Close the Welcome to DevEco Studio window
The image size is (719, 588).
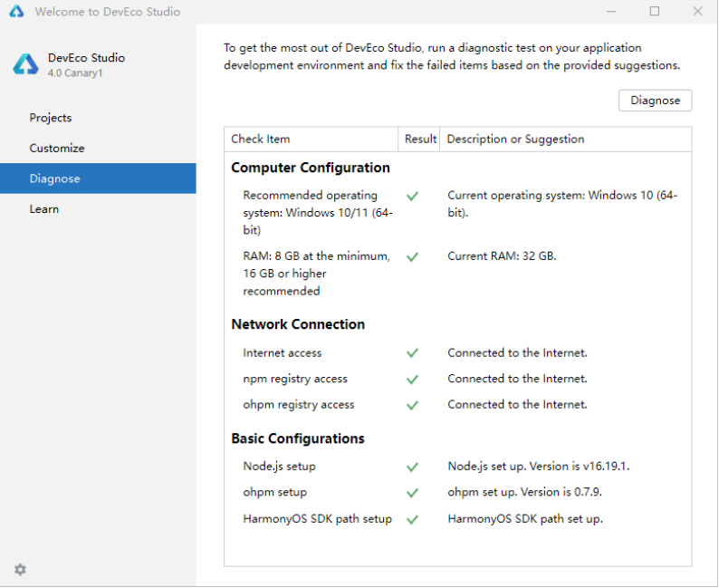[x=697, y=12]
